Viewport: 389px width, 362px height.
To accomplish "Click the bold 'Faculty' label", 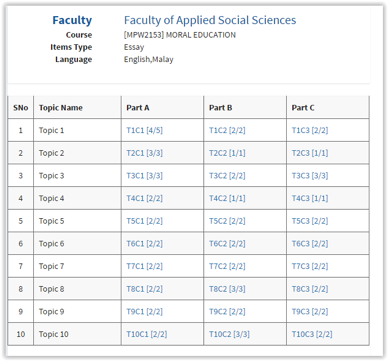I will click(72, 20).
